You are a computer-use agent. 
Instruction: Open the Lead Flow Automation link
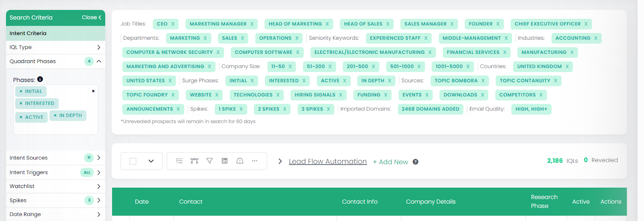coord(328,162)
